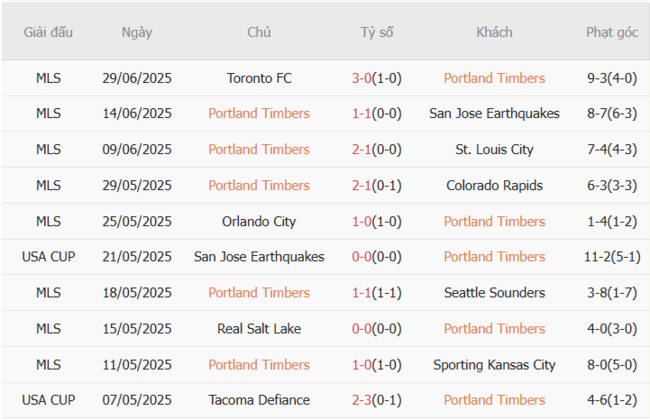Open the St. Louis City team link

tap(494, 150)
